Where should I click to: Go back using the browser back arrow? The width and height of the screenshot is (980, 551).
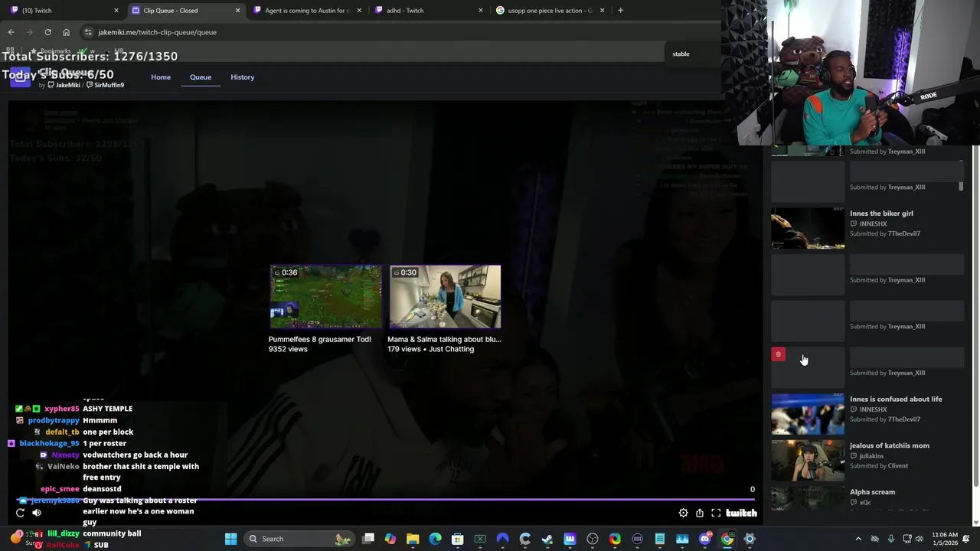11,32
